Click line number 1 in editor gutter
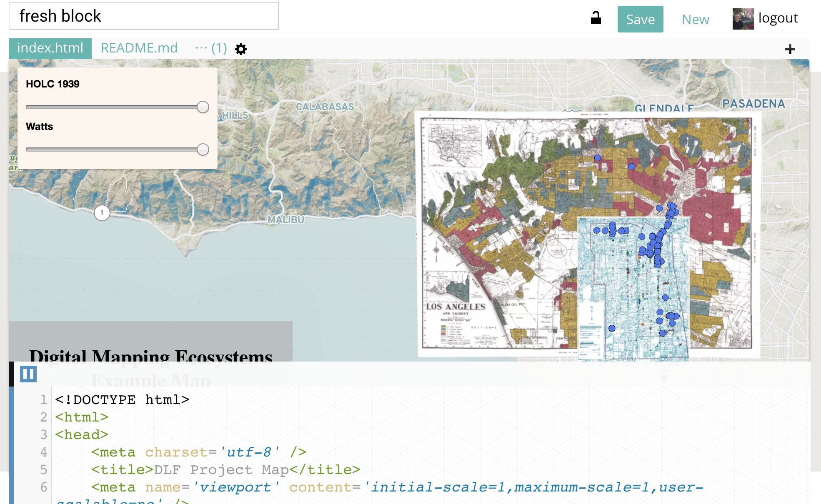821x504 pixels. coord(43,400)
